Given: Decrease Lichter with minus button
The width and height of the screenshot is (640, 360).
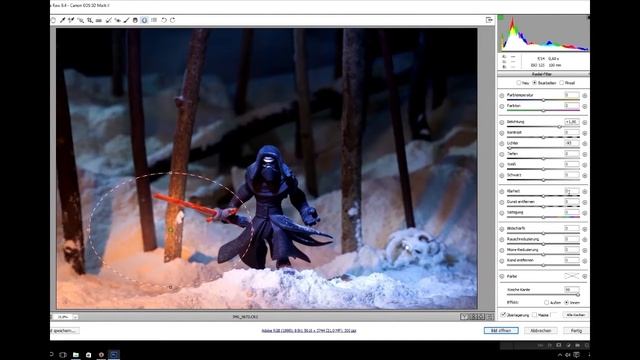Looking at the screenshot, I should coord(502,144).
